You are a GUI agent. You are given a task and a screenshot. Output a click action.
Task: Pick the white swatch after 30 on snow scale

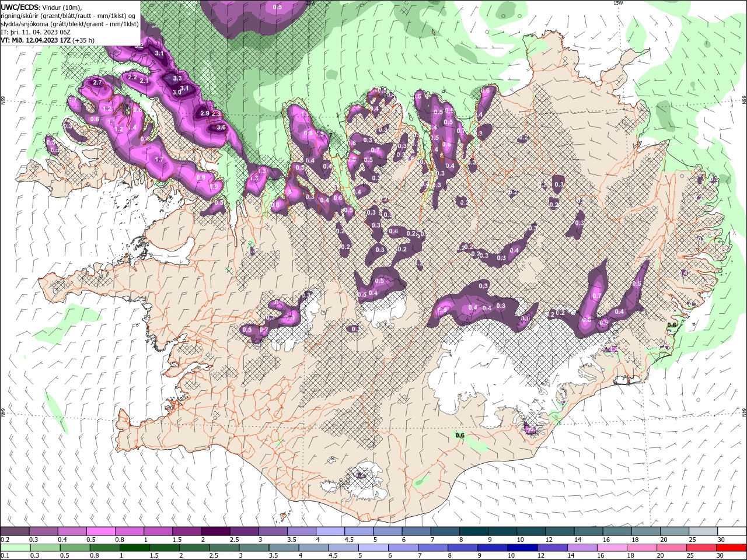732,531
